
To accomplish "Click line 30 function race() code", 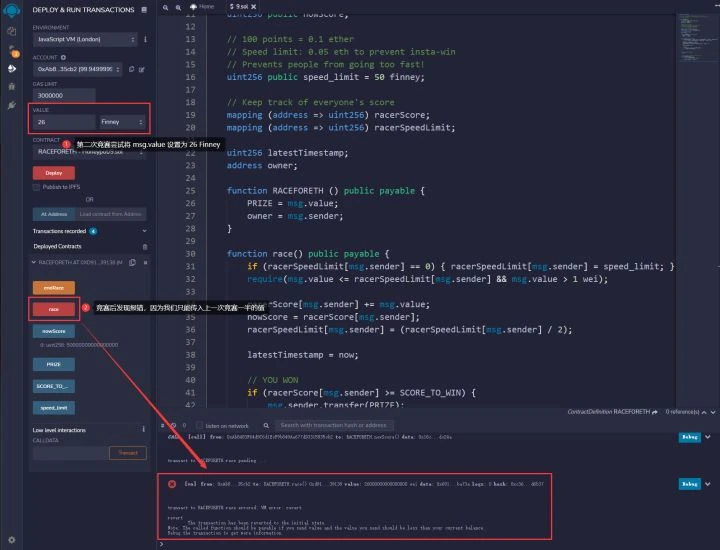I will [308, 254].
